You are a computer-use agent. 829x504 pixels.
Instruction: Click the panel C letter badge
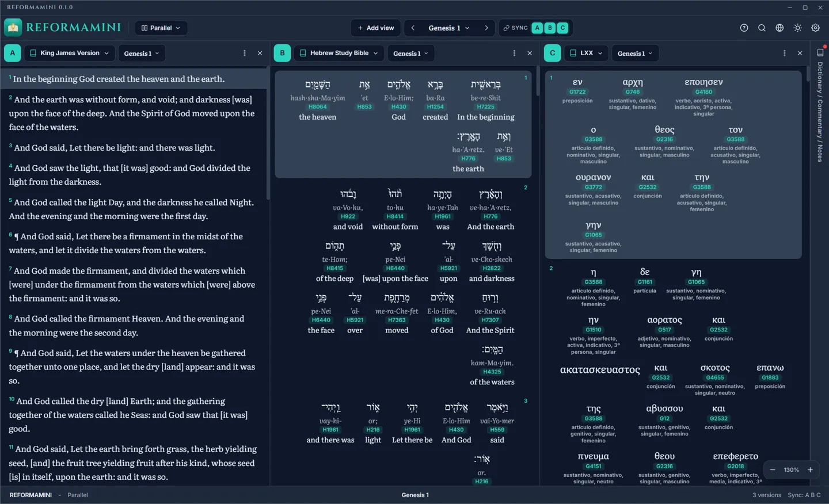[x=552, y=53]
